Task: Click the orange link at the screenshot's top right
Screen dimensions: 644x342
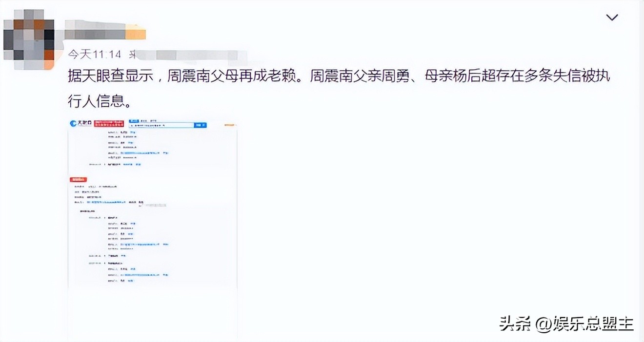Action: click(229, 125)
